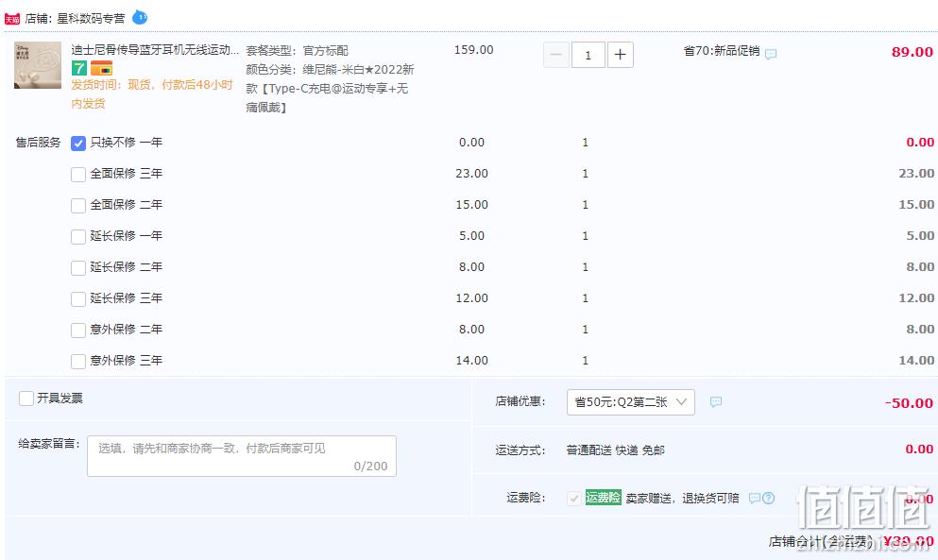
Task: Click the 0/200 character counter
Action: point(370,467)
